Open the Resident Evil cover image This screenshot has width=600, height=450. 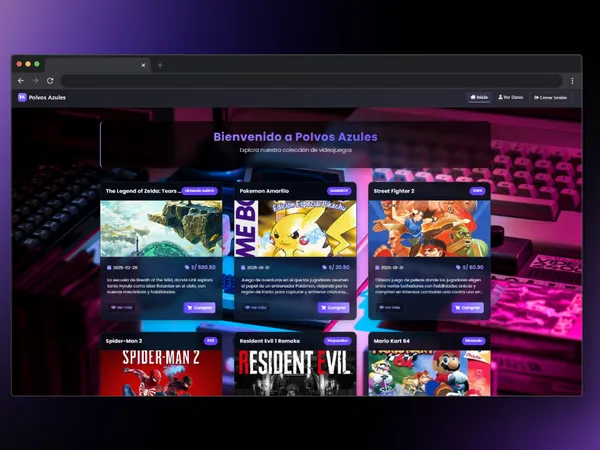pos(295,373)
